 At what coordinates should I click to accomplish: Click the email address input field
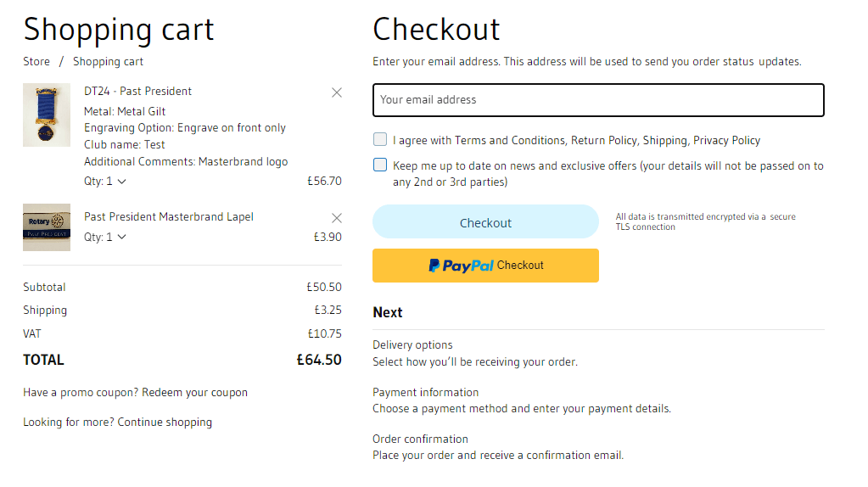tap(598, 100)
